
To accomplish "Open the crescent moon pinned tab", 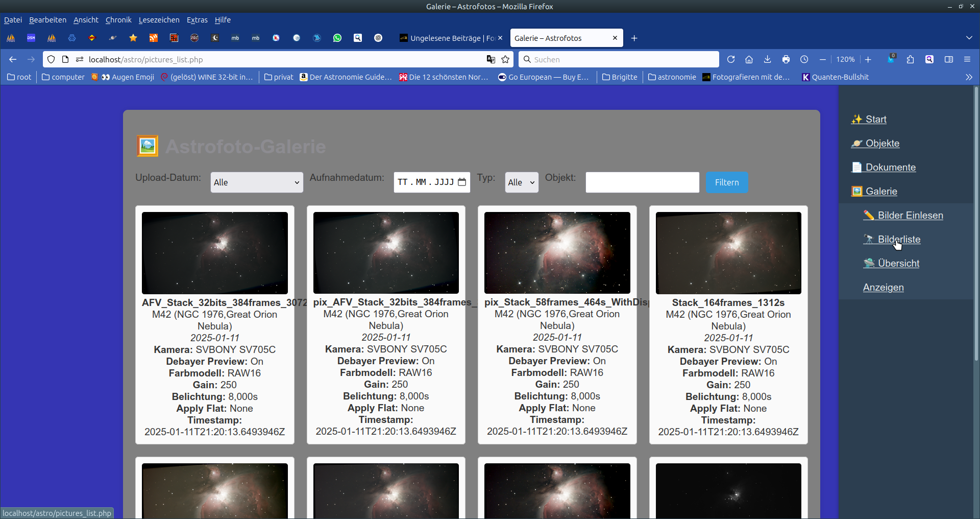I will [x=215, y=38].
